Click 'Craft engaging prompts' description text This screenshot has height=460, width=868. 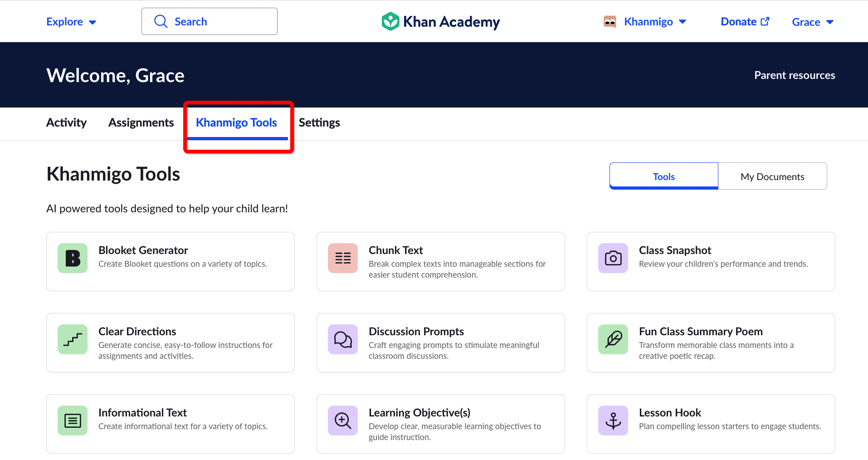point(454,350)
